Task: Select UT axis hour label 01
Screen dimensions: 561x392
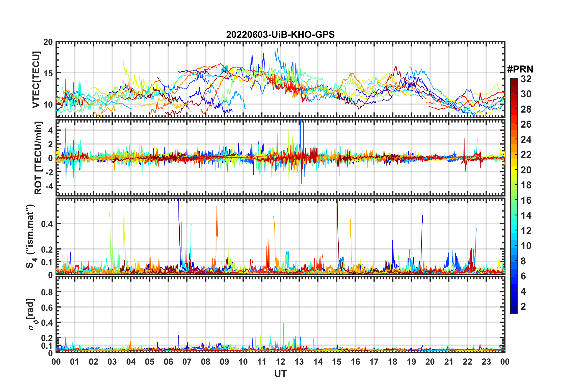Action: (x=75, y=362)
